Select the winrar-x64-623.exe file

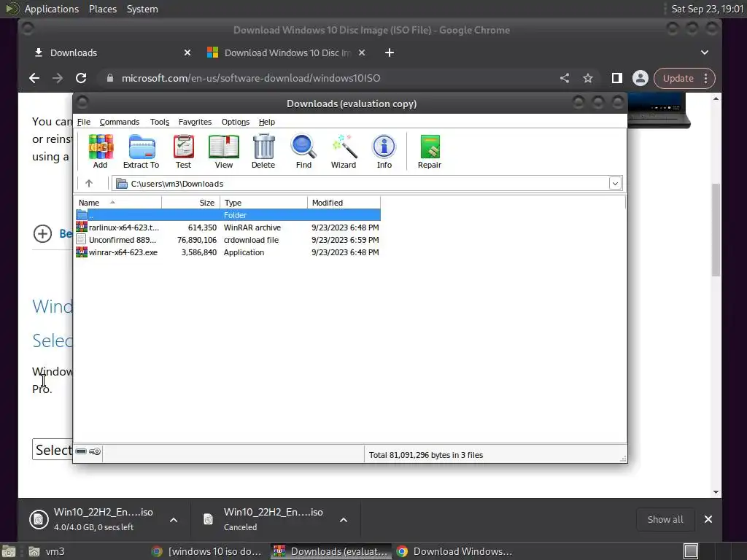[228, 252]
